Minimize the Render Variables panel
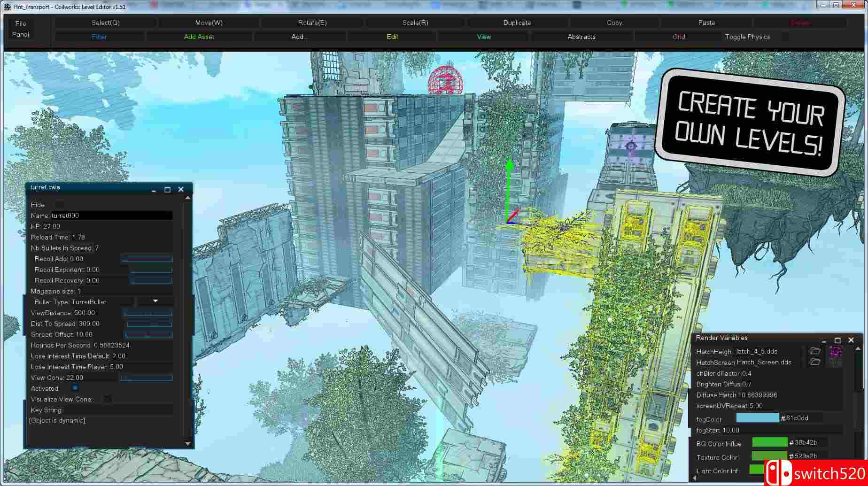The image size is (868, 486). (x=824, y=340)
